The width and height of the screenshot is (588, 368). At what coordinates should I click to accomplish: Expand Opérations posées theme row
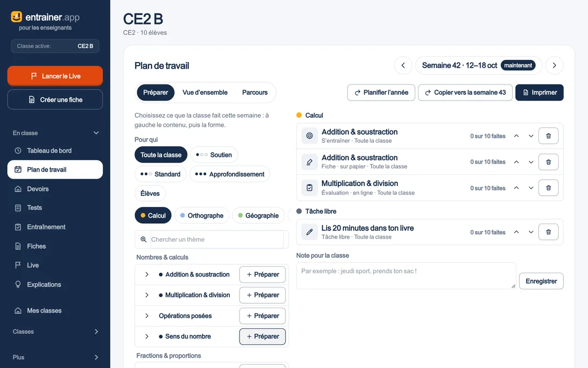pos(146,316)
